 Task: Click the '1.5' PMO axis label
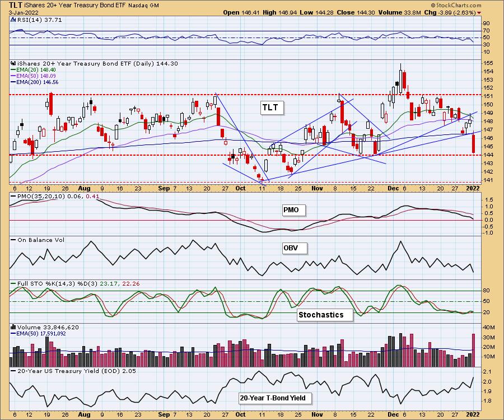(489, 199)
